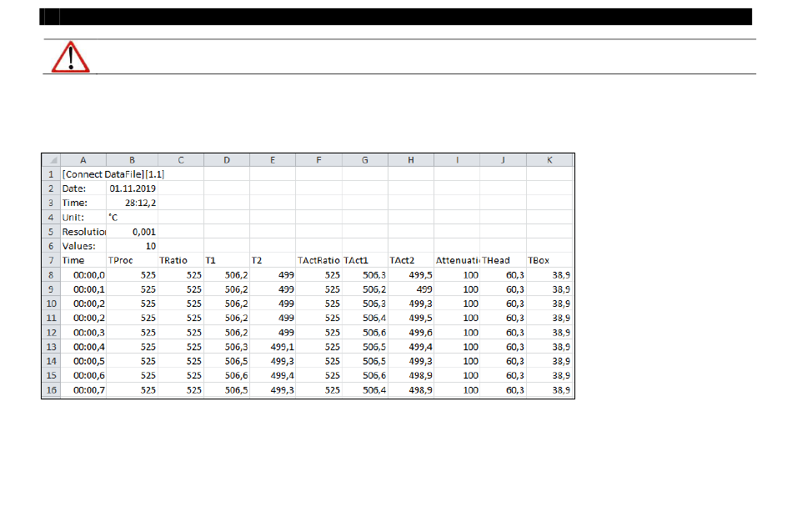Click the resolution value 0,001
Viewport: 792px width, 532px height.
(133, 232)
